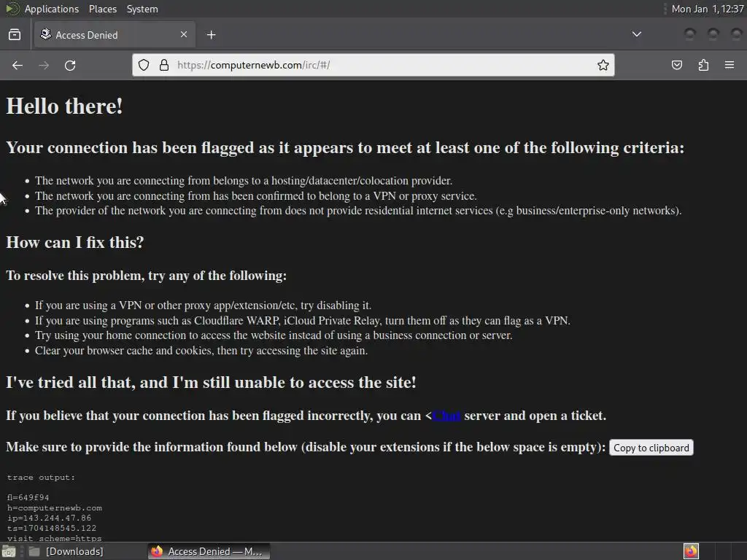This screenshot has height=560, width=747.
Task: Click the 'How can I fix this?' heading
Action: [75, 242]
